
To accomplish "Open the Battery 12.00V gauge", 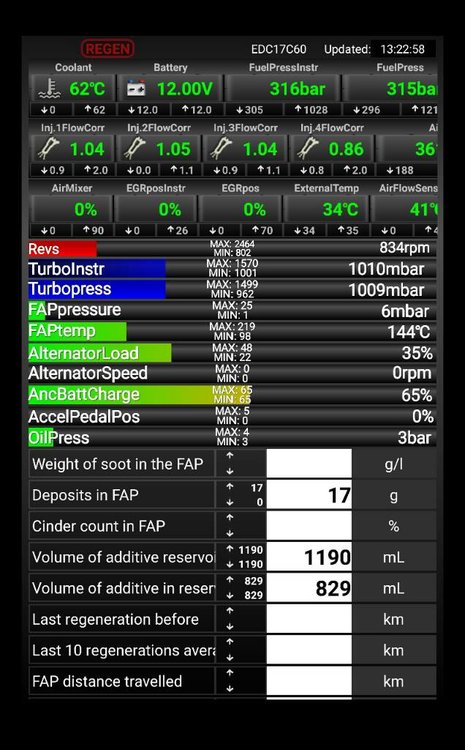I will click(170, 89).
